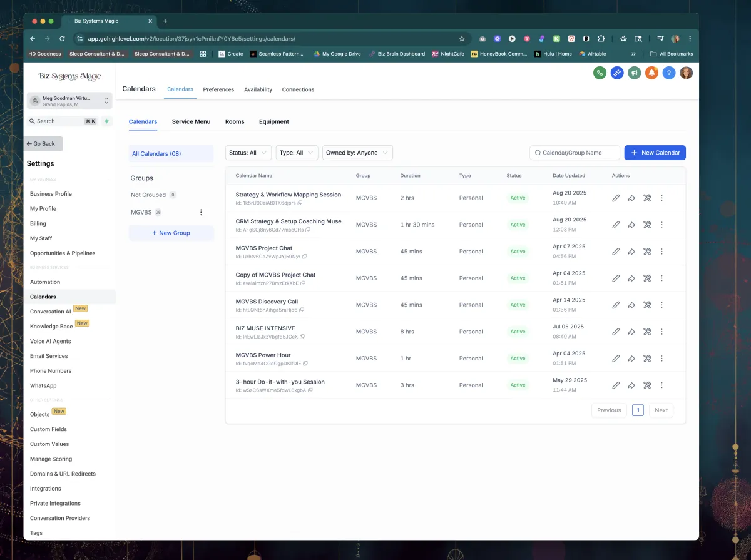Switch to the Preferences tab
This screenshot has width=751, height=560.
pyautogui.click(x=218, y=89)
